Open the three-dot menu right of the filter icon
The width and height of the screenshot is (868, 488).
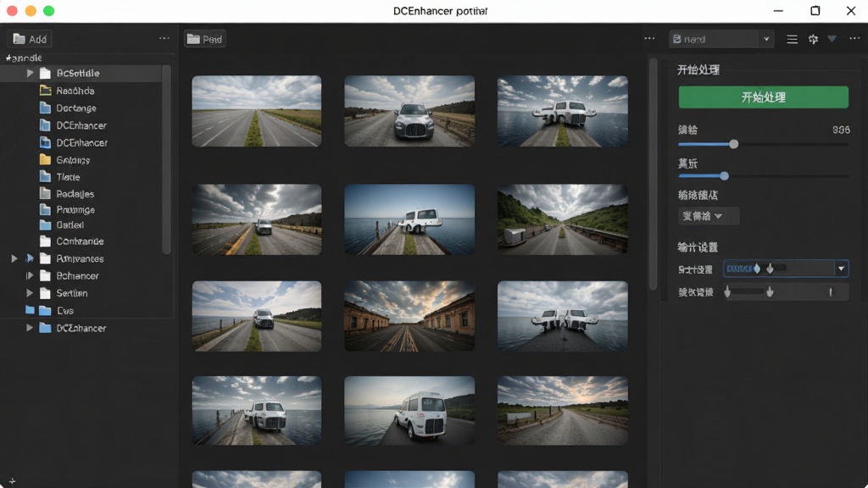pyautogui.click(x=854, y=38)
